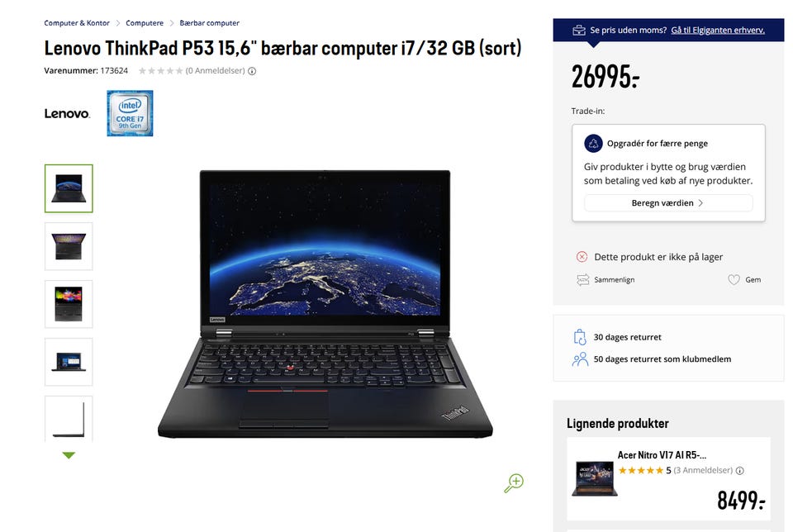793x532 pixels.
Task: Select third thumbnail with colorful screen
Action: (69, 304)
